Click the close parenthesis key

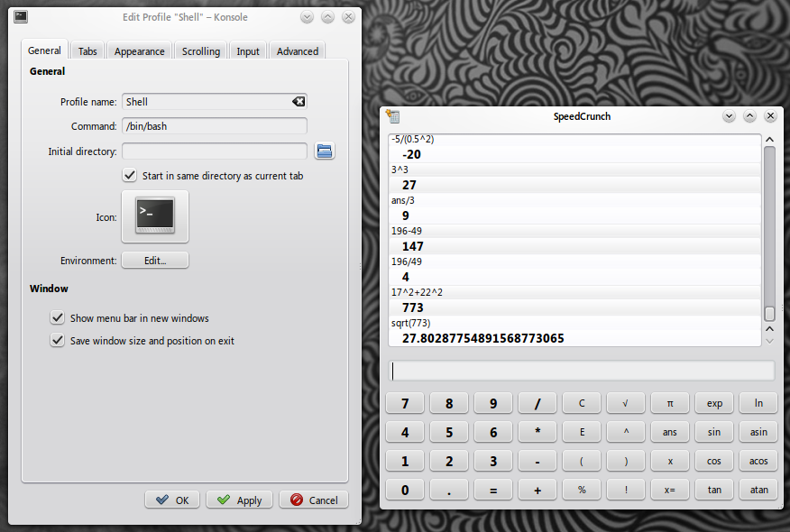click(x=625, y=461)
